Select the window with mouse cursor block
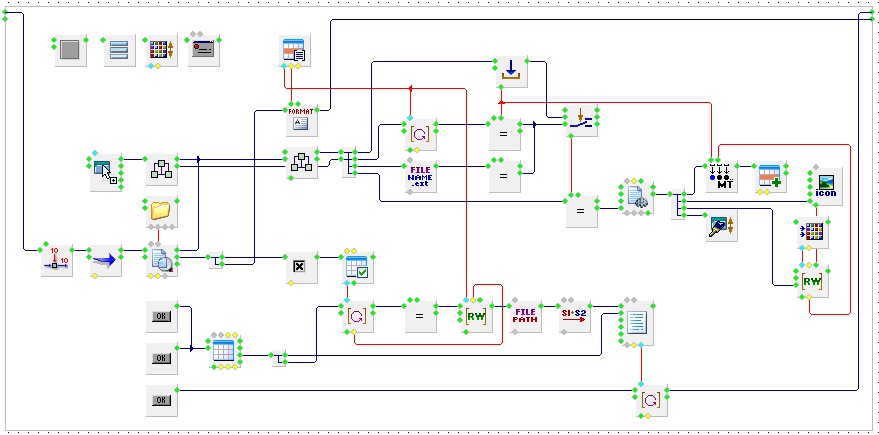 pyautogui.click(x=104, y=172)
